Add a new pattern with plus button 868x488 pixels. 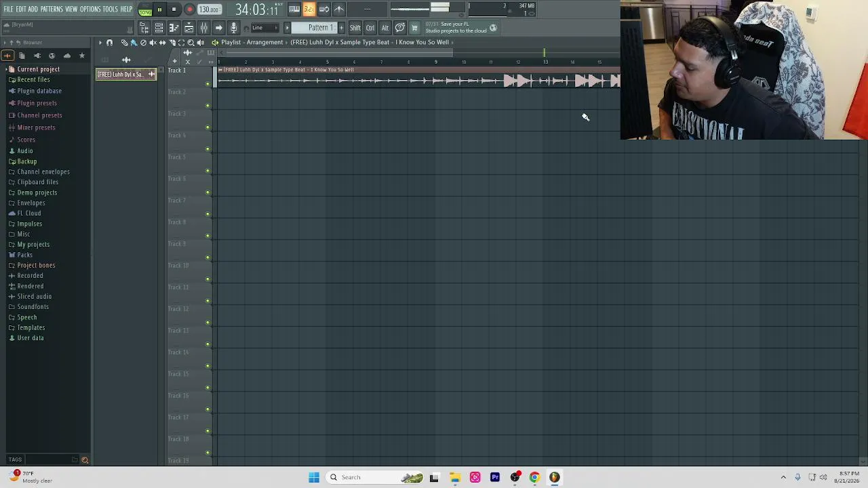click(341, 28)
